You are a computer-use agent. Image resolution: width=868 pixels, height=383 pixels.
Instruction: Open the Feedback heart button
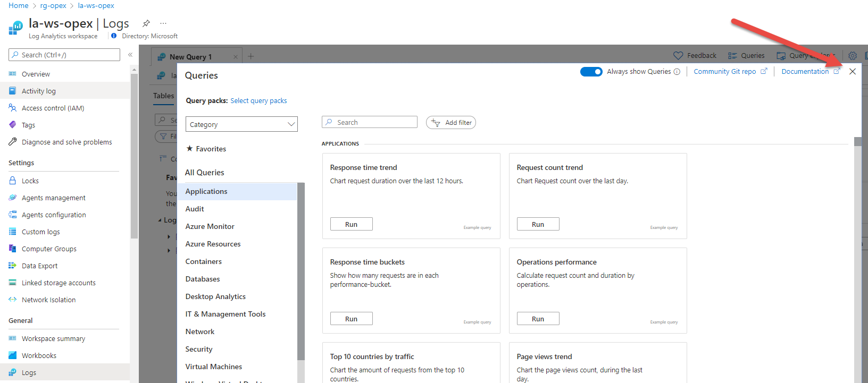pyautogui.click(x=695, y=55)
